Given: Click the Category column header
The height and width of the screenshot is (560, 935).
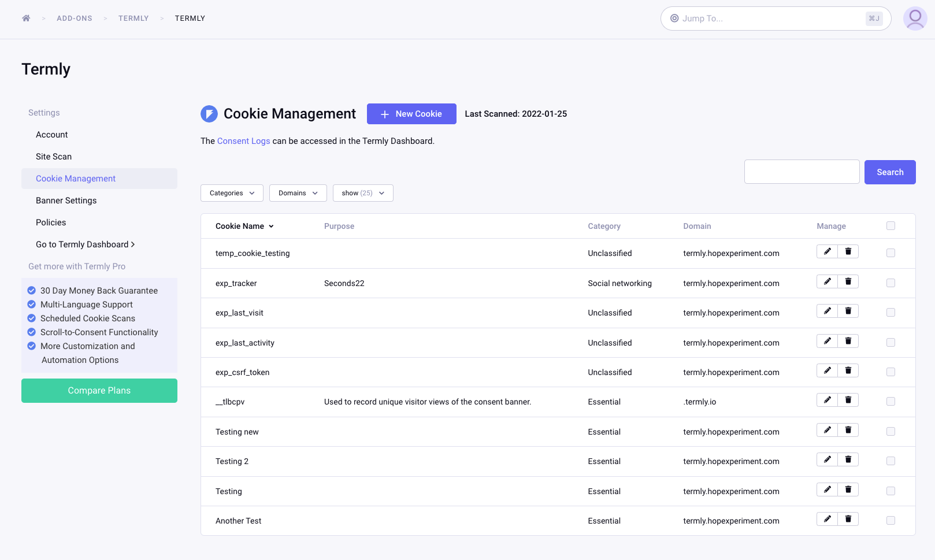Looking at the screenshot, I should [x=604, y=226].
